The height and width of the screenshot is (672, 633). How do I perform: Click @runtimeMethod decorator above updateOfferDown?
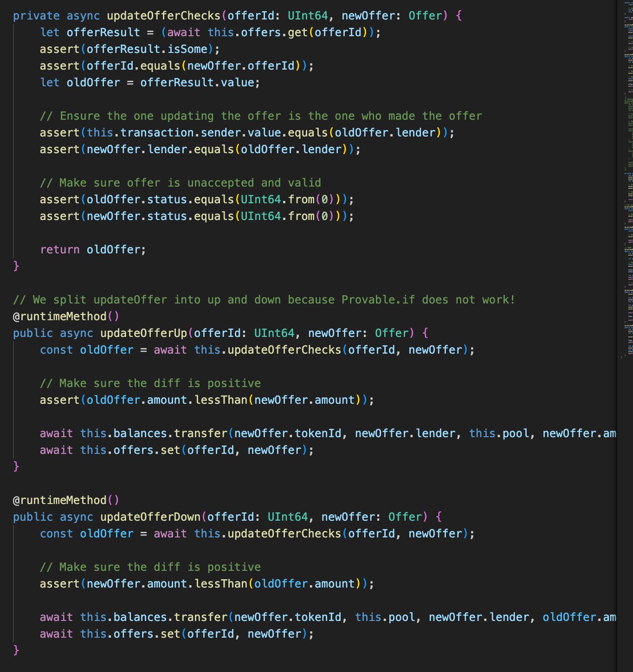point(66,500)
